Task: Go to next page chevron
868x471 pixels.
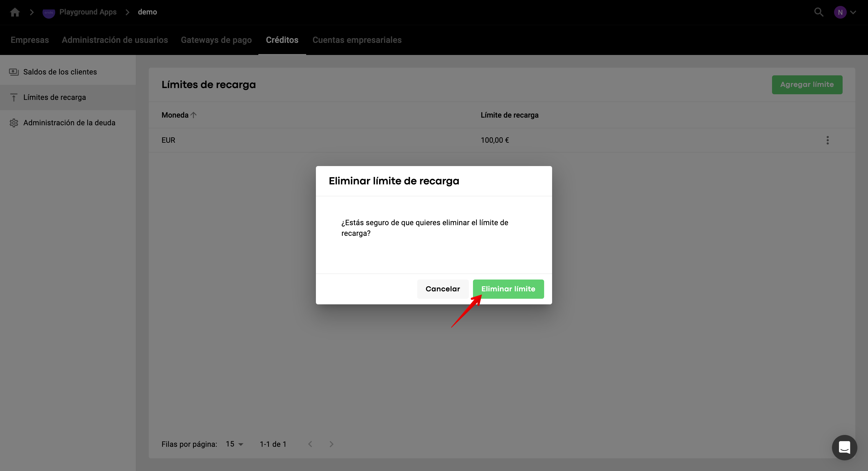Action: [331, 444]
